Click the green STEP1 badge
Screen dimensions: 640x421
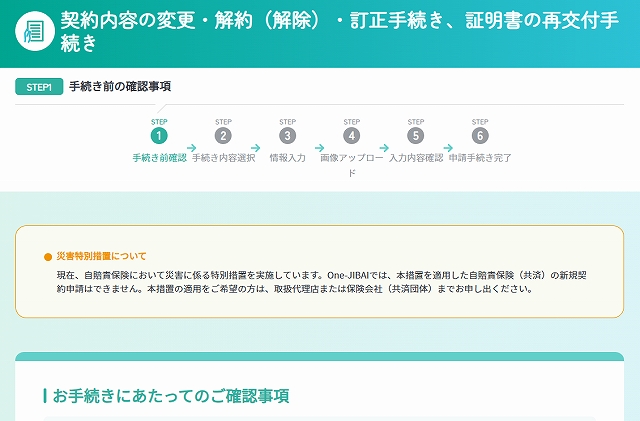pyautogui.click(x=39, y=87)
